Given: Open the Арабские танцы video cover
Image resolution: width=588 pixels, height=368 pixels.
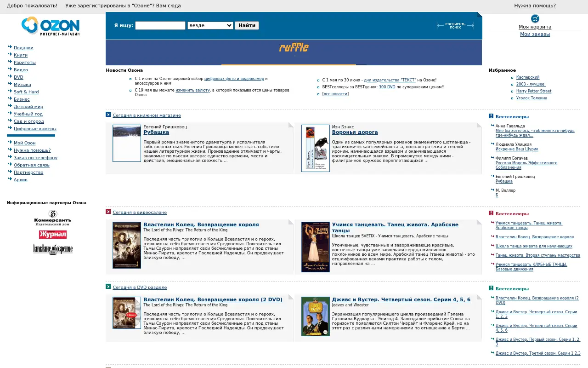Looking at the screenshot, I should pos(316,247).
